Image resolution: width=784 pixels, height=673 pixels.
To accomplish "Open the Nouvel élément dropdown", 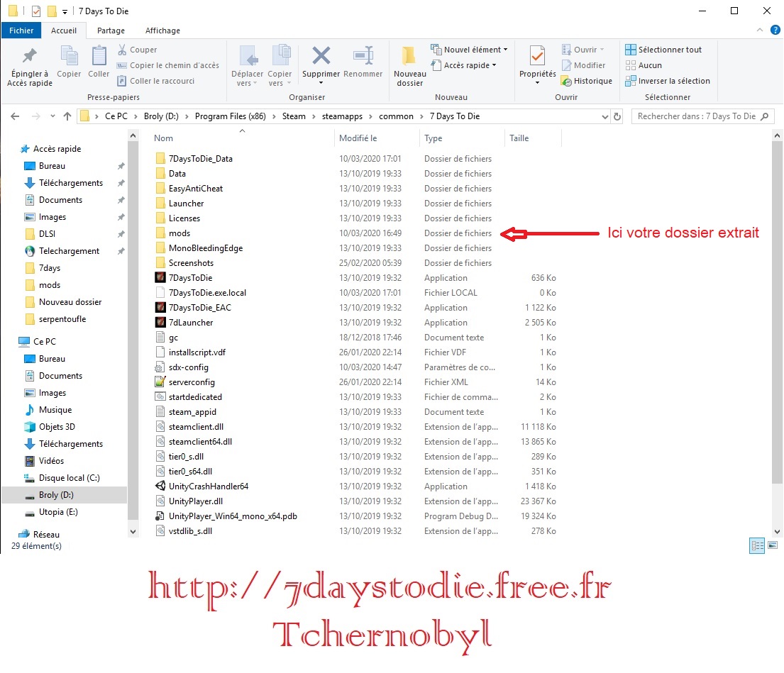I will [469, 50].
